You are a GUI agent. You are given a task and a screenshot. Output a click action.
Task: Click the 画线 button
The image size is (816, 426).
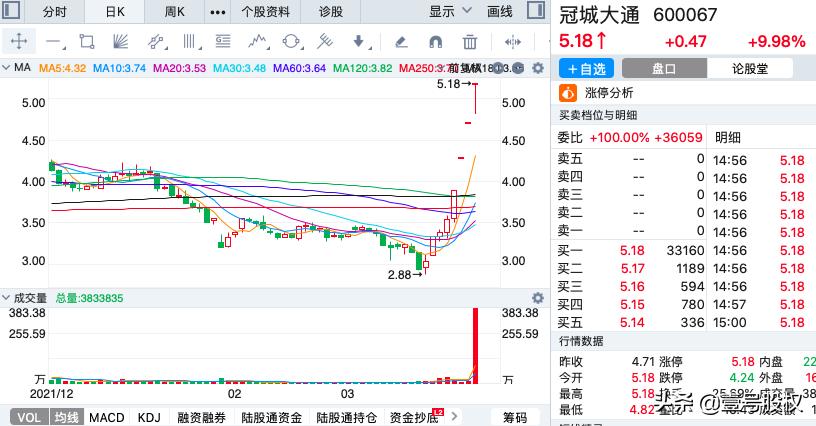(x=500, y=11)
